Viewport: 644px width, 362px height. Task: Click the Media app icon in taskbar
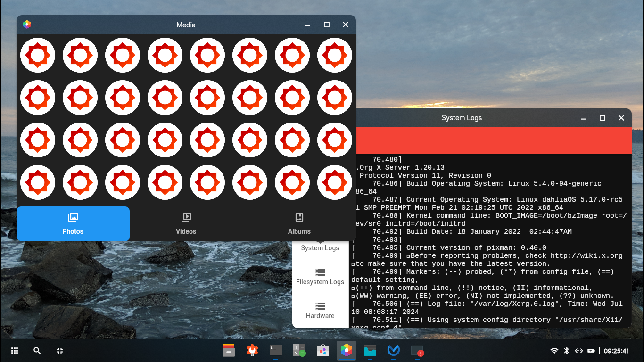347,351
